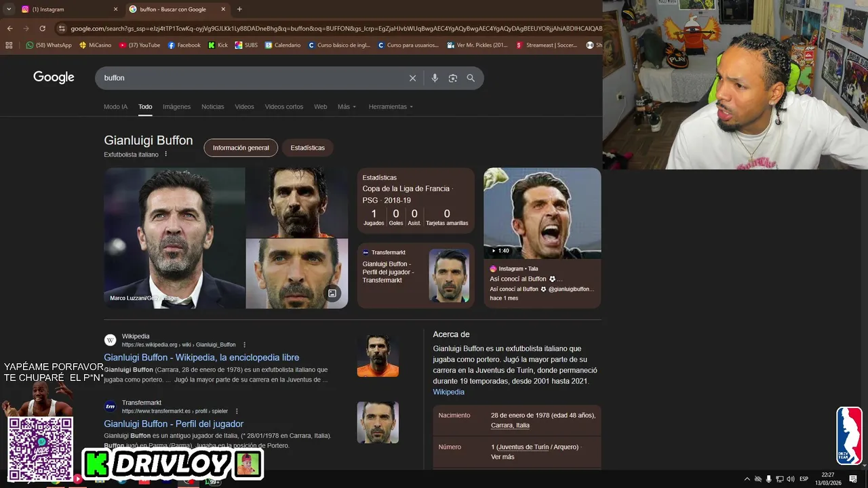The width and height of the screenshot is (868, 488).
Task: Open the Juventus de Turín link under Número
Action: tap(523, 447)
